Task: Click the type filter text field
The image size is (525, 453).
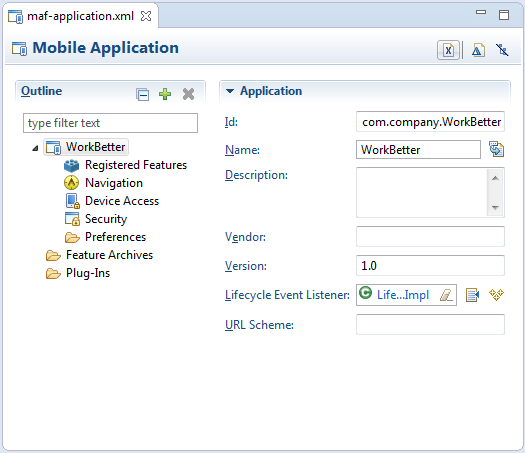Action: point(110,123)
